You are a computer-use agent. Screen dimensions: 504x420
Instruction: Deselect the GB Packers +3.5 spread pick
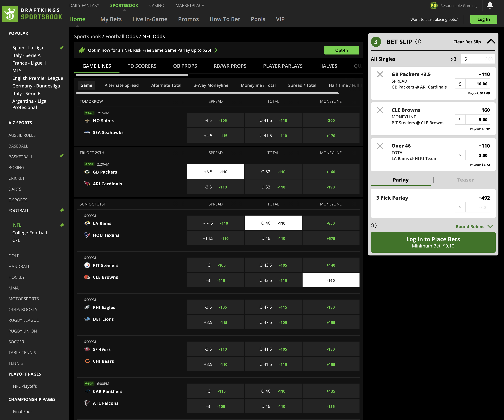pos(215,171)
